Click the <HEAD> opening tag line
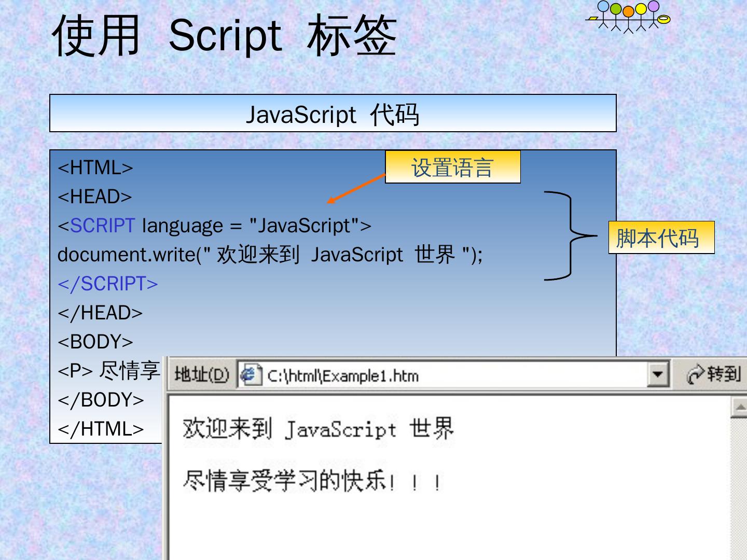The width and height of the screenshot is (747, 560). click(95, 197)
